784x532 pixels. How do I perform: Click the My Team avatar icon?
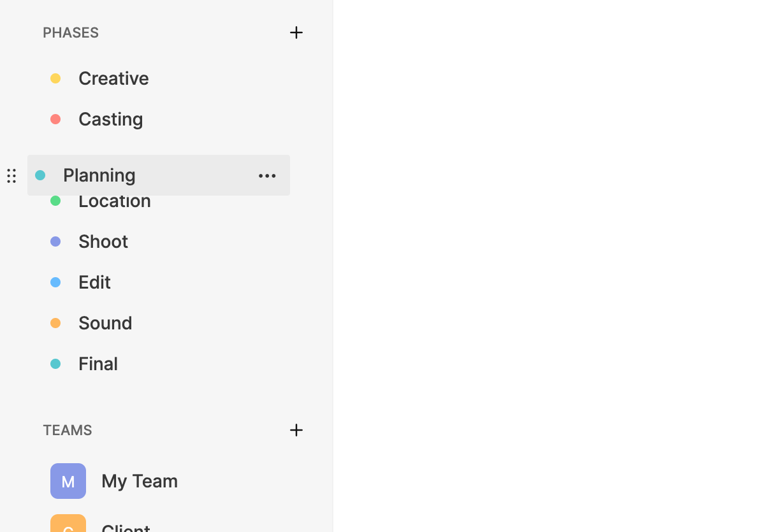tap(68, 481)
